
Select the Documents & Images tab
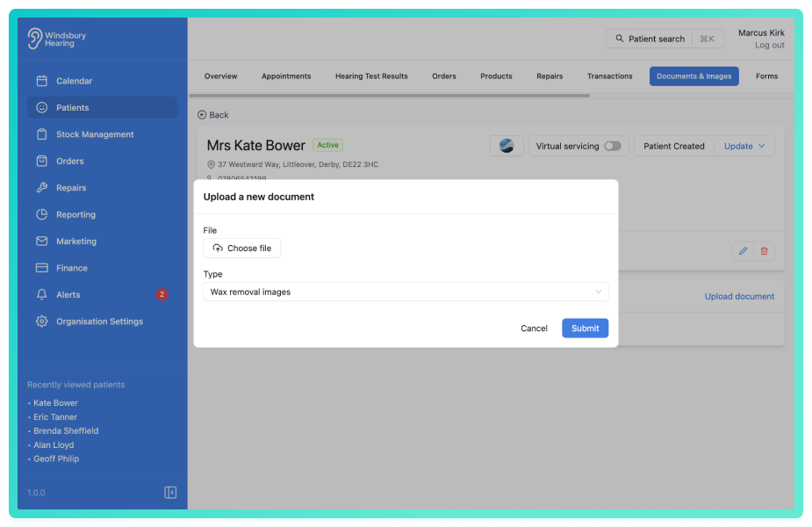[693, 76]
